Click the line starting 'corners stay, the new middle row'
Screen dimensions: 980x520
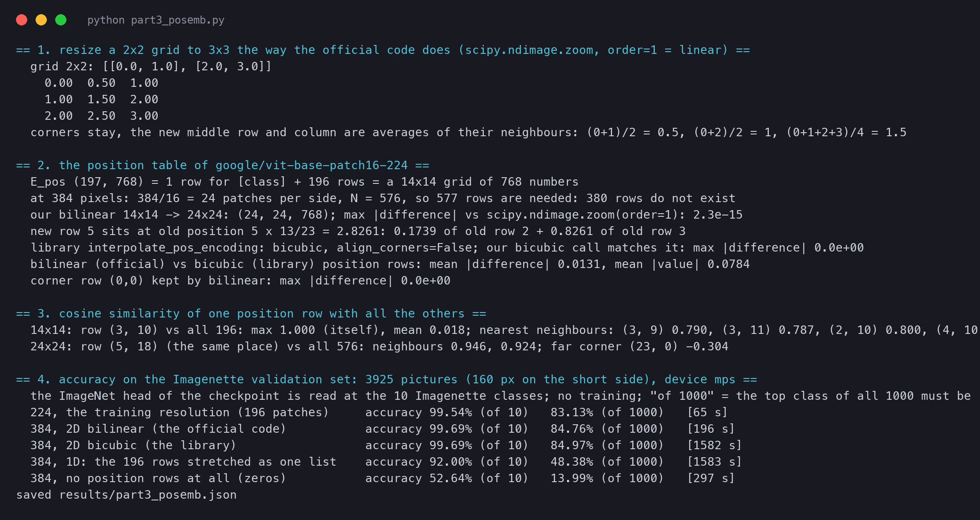point(469,132)
